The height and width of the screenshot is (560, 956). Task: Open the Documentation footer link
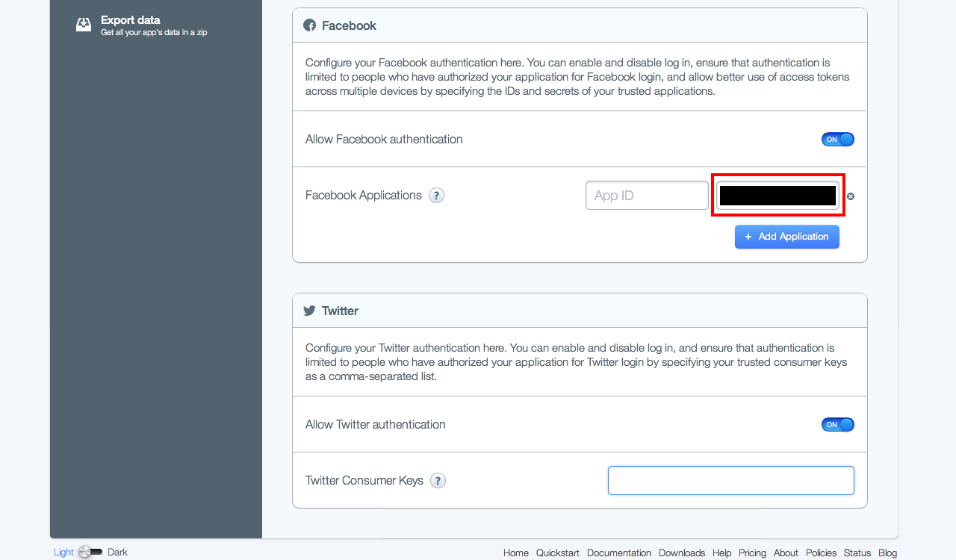click(619, 553)
